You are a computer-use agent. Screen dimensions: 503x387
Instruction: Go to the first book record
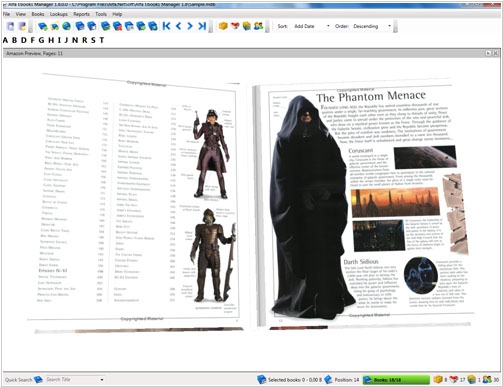pos(167,26)
